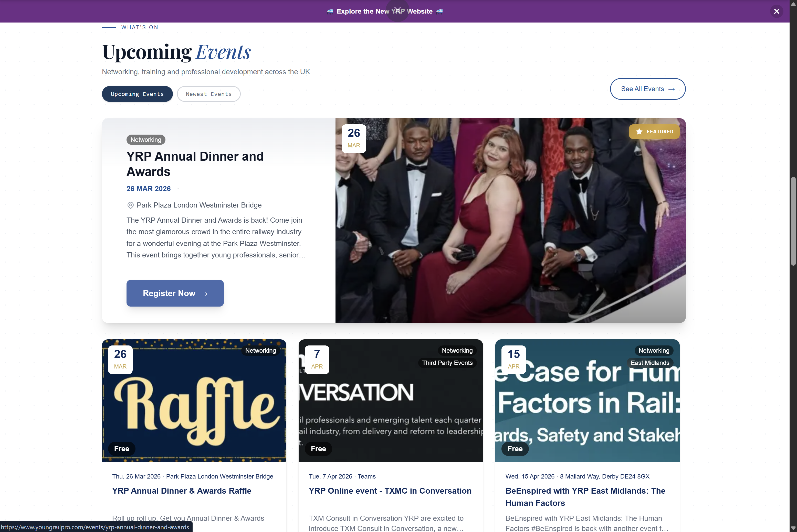Click the train icon right of banner text
The image size is (797, 532).
click(439, 11)
